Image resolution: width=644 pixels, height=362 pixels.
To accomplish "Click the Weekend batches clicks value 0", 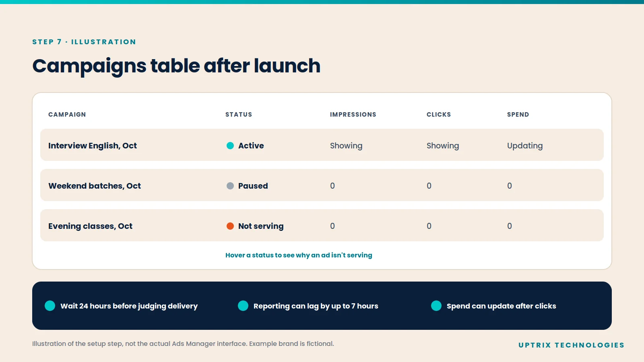I will click(429, 186).
